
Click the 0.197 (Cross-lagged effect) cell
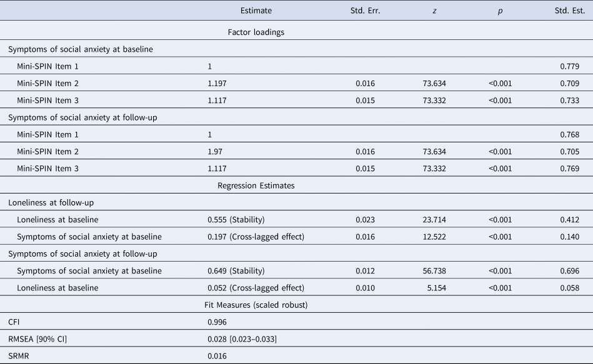(x=256, y=237)
